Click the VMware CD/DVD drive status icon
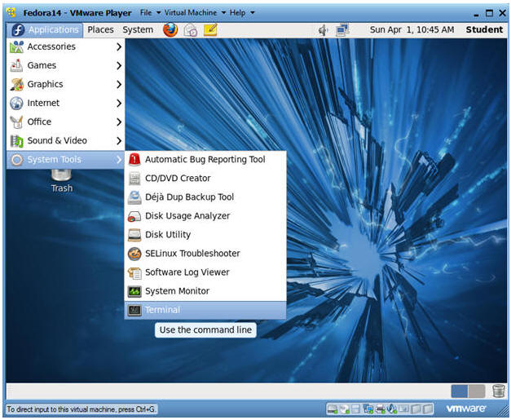The width and height of the screenshot is (511, 420). (x=344, y=409)
